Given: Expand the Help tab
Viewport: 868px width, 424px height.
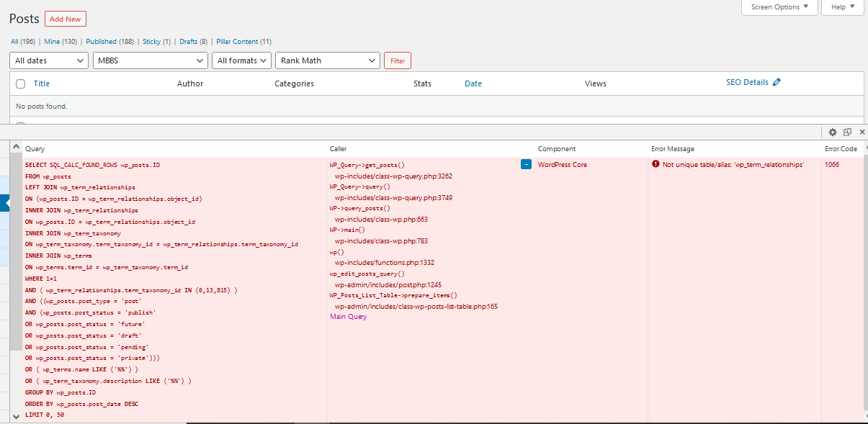Looking at the screenshot, I should pos(842,7).
